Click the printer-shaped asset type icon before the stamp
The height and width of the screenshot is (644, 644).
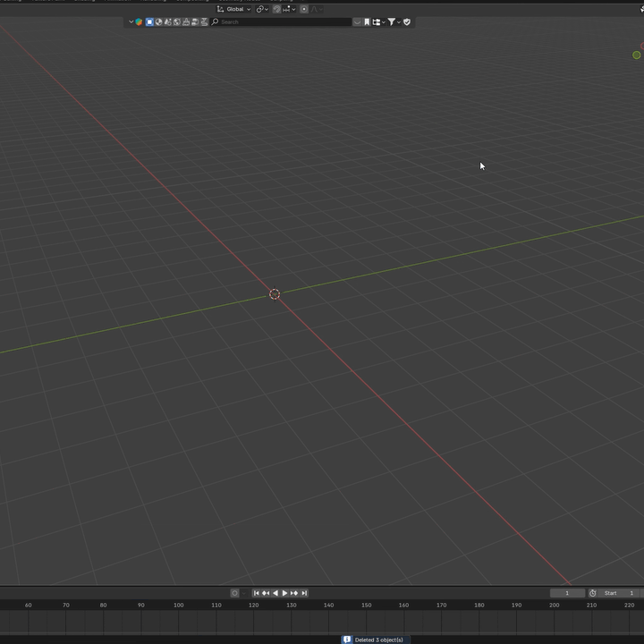[x=195, y=21]
